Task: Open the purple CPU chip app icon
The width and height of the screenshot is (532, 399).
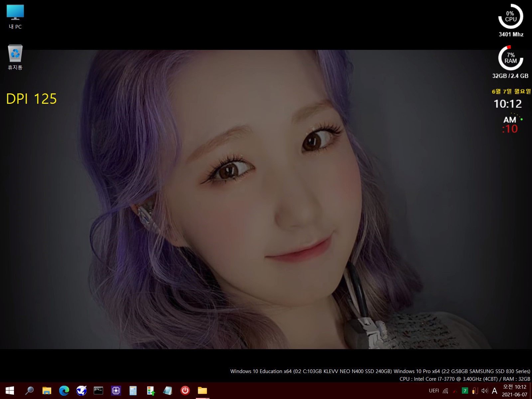Action: point(116,391)
